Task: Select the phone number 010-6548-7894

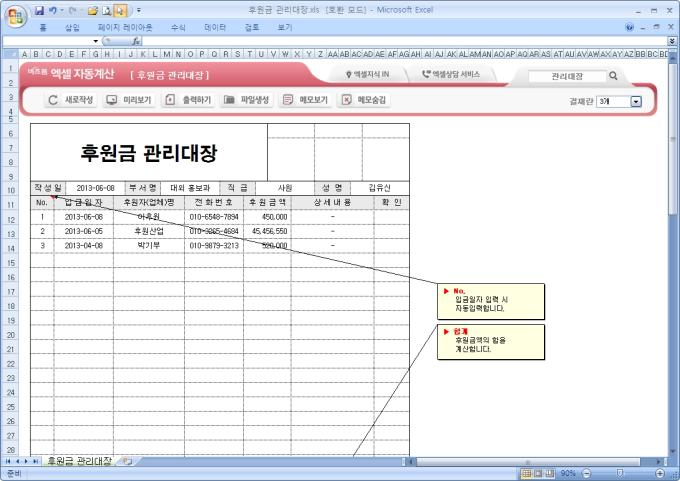Action: point(214,217)
